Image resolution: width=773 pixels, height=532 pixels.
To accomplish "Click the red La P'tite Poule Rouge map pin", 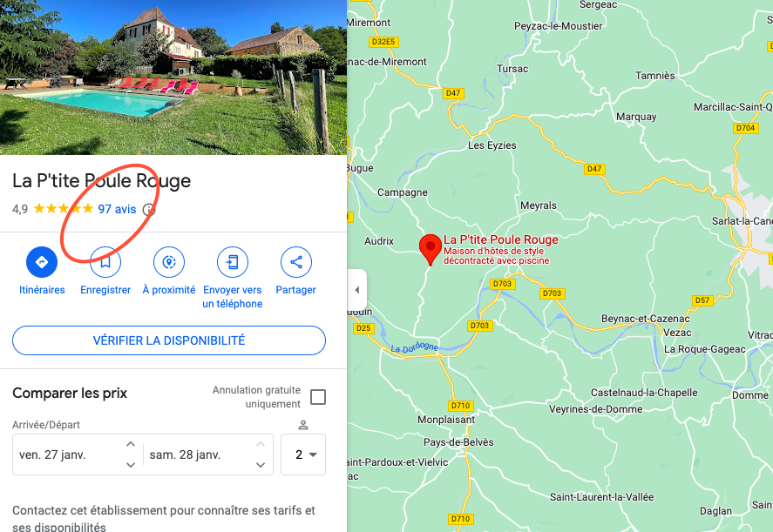I will (430, 249).
